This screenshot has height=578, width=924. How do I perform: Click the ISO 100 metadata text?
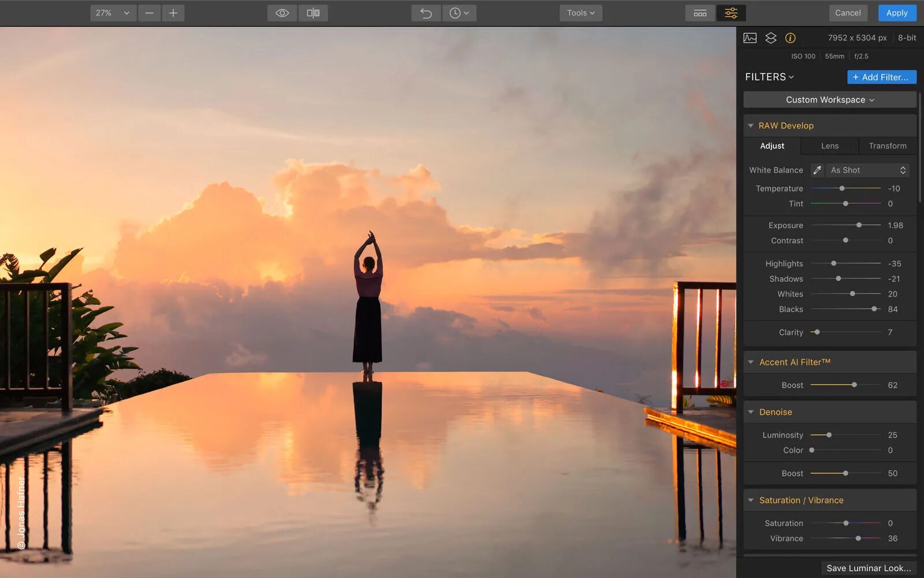[x=803, y=56]
